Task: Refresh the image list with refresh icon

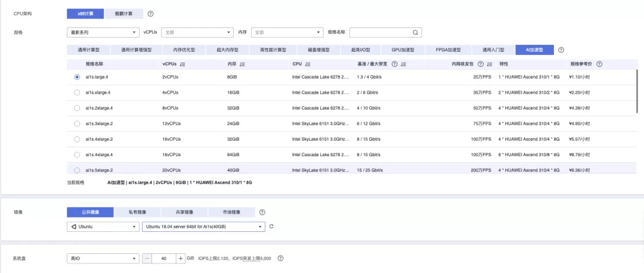Action: tap(271, 227)
